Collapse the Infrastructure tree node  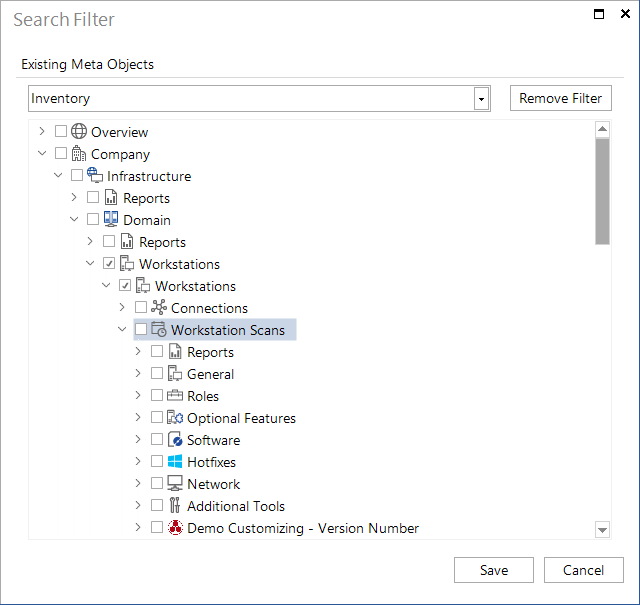coord(58,176)
